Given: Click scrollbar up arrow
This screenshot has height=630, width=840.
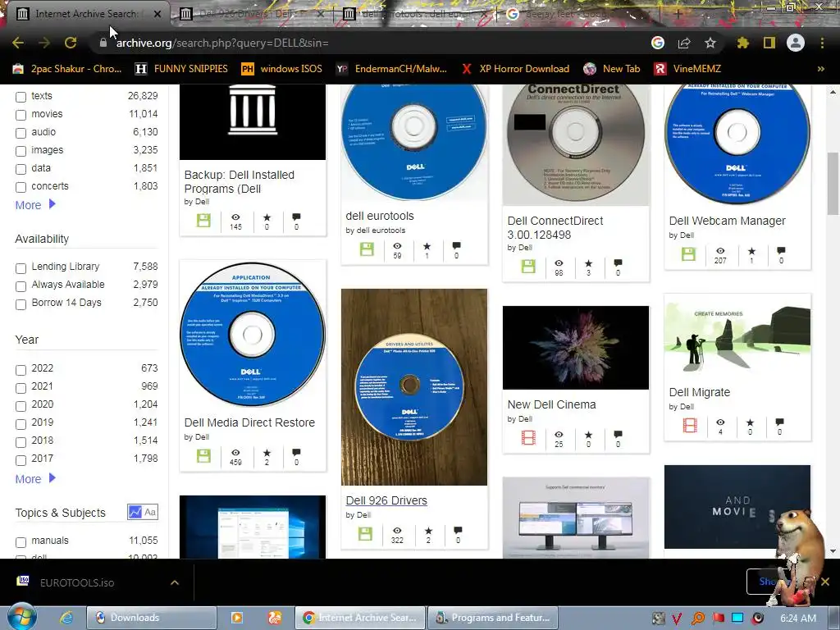Looking at the screenshot, I should pyautogui.click(x=833, y=92).
